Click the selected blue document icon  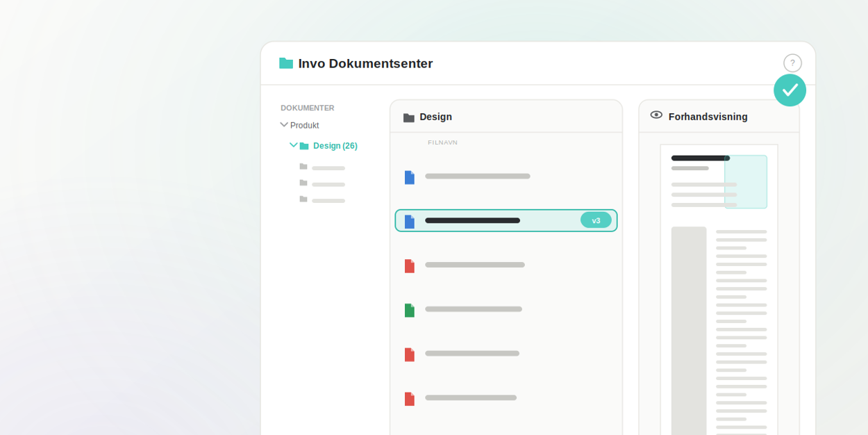[410, 222]
